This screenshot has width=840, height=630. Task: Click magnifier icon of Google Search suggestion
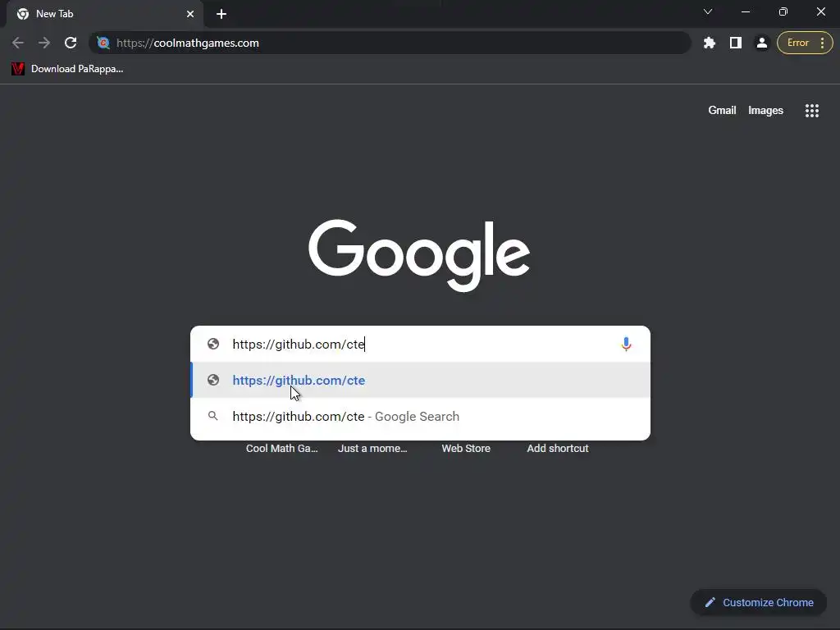[x=213, y=416]
